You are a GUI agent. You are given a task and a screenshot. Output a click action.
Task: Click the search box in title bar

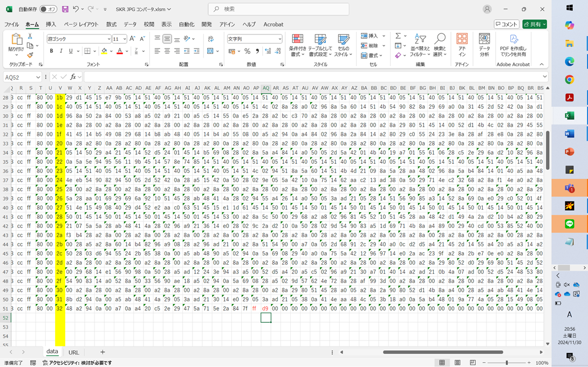278,9
